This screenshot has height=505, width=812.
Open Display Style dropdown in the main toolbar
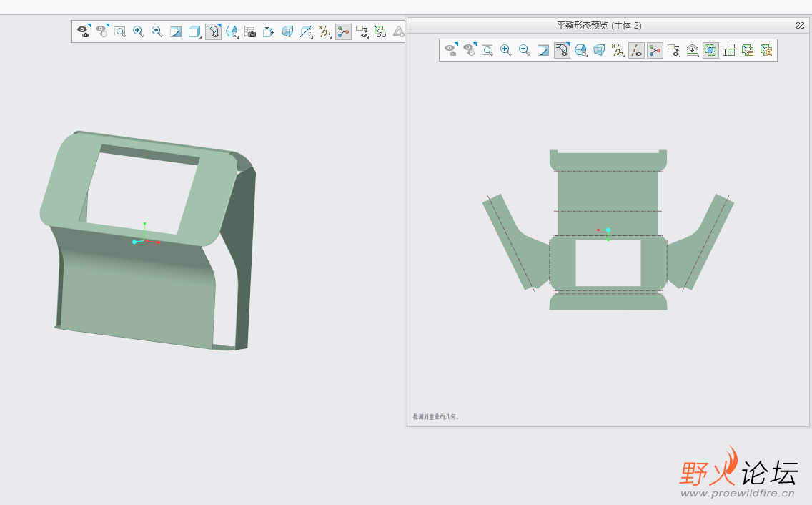pyautogui.click(x=194, y=31)
